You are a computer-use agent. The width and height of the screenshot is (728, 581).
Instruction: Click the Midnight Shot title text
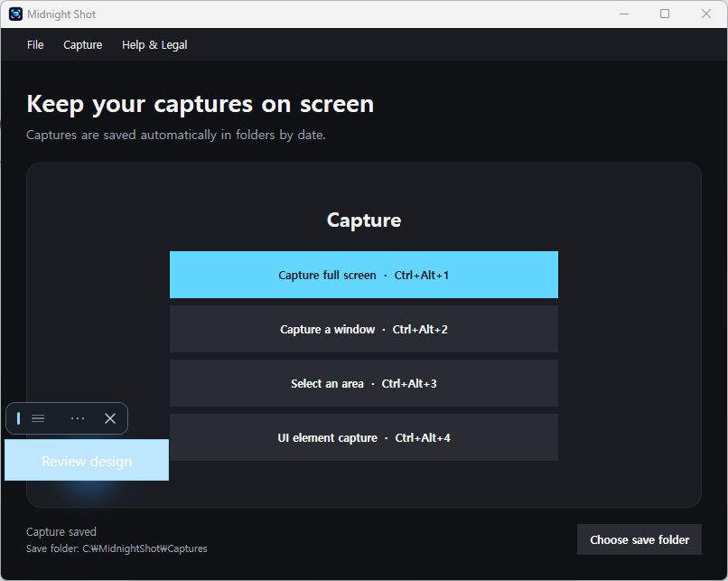pos(61,14)
